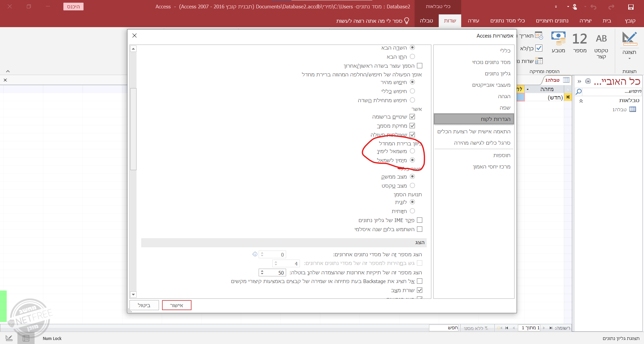The width and height of the screenshot is (644, 344).
Task: Collapse the Tables (טבלאות) group chevron
Action: tap(581, 101)
